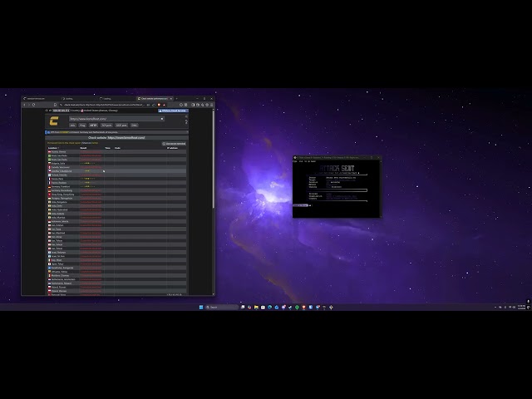
Task: Select the Hong Kong, Hong Kong row
Action: tap(116, 195)
